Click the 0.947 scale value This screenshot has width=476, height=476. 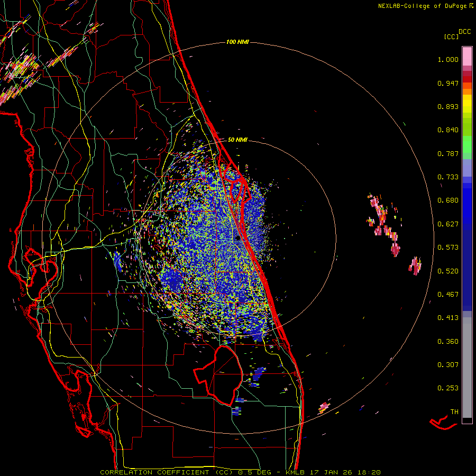[x=448, y=83]
